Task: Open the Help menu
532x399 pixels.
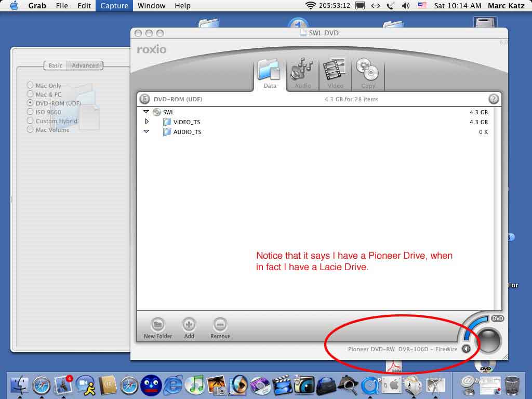Action: pos(182,5)
